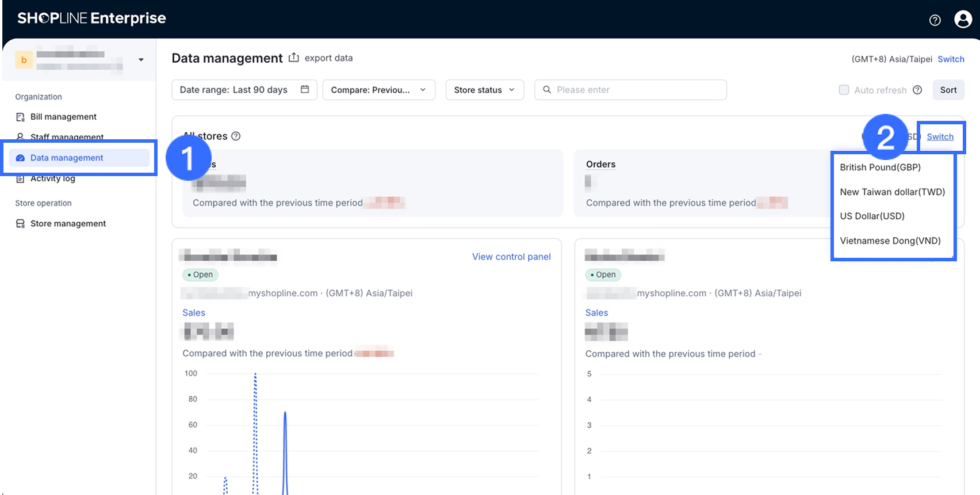Click the All stores info icon

coord(236,136)
